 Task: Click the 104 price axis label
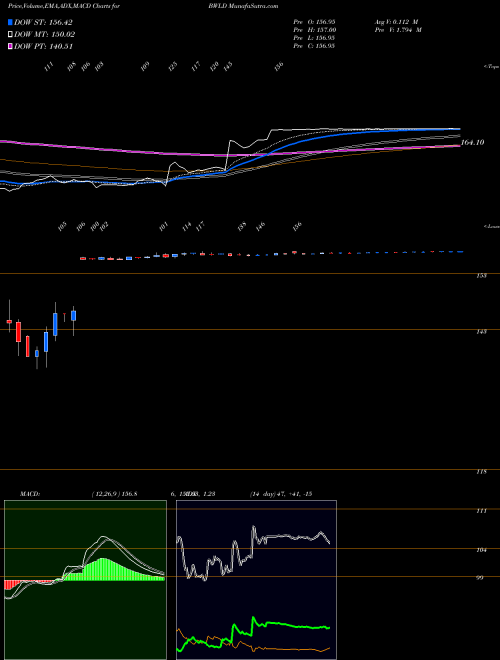[482, 550]
